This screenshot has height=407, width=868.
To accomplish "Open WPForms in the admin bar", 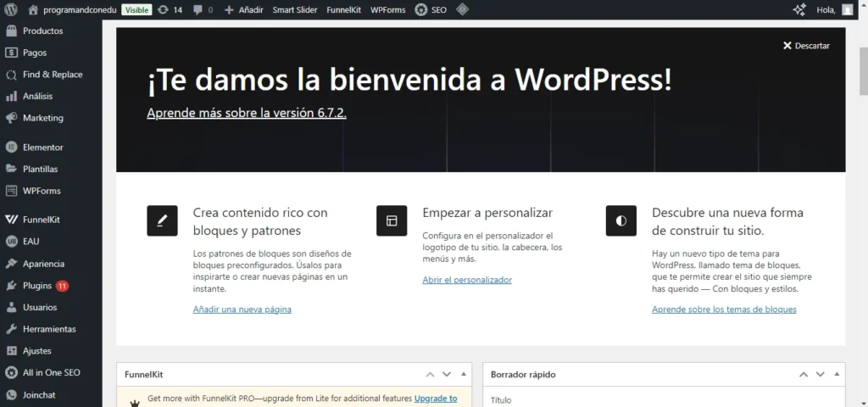I will coord(387,9).
